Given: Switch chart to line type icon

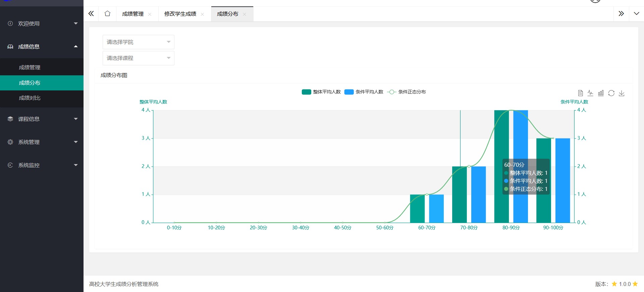Looking at the screenshot, I should [590, 93].
